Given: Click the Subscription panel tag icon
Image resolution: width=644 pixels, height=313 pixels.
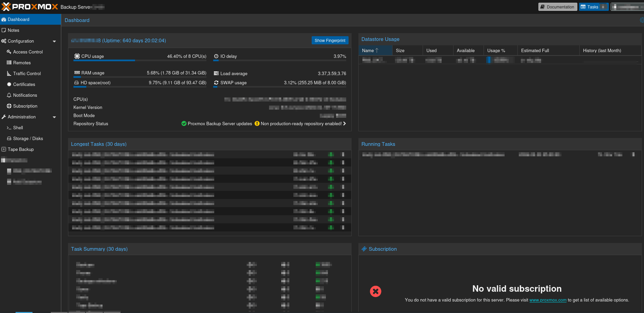Looking at the screenshot, I should click(364, 249).
